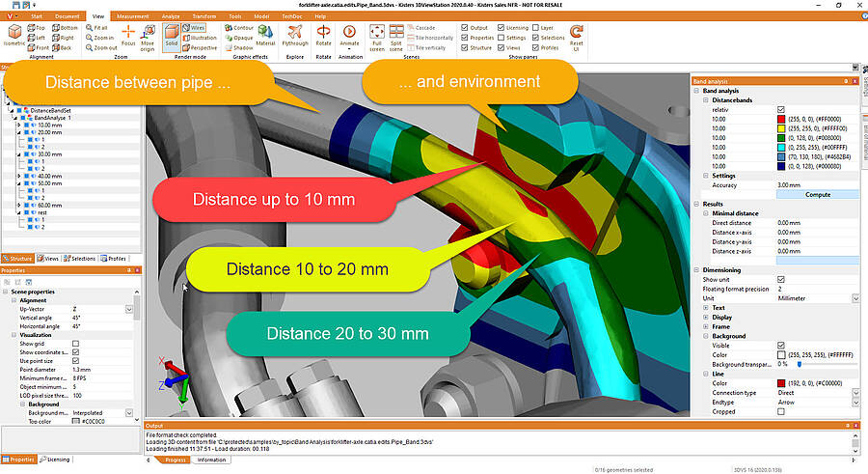The height and width of the screenshot is (474, 868).
Task: Toggle Perspective render mode
Action: pyautogui.click(x=200, y=47)
